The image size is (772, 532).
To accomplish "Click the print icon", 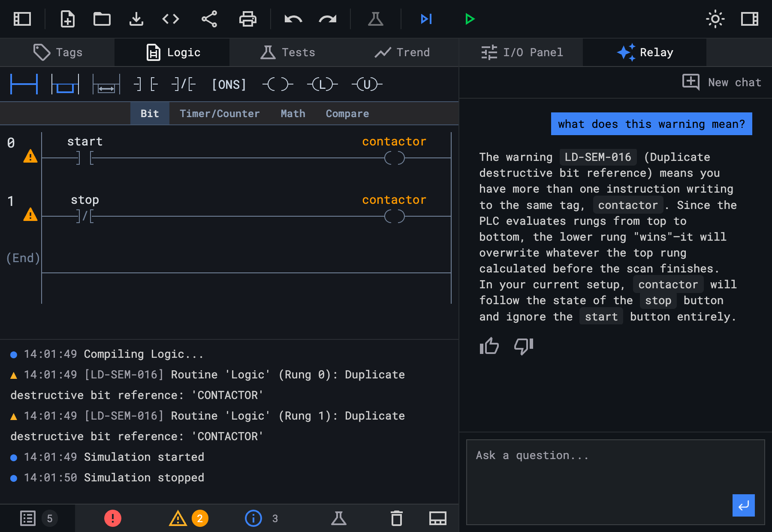I will pos(248,19).
